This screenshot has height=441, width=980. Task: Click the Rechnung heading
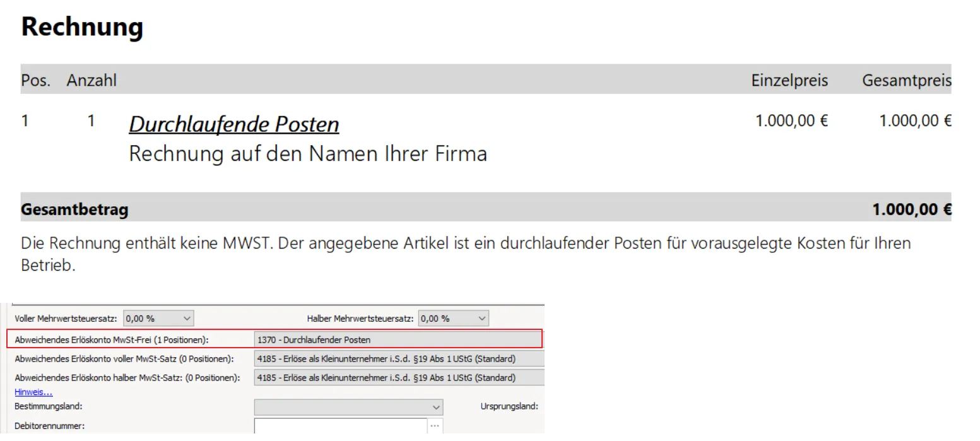click(82, 27)
